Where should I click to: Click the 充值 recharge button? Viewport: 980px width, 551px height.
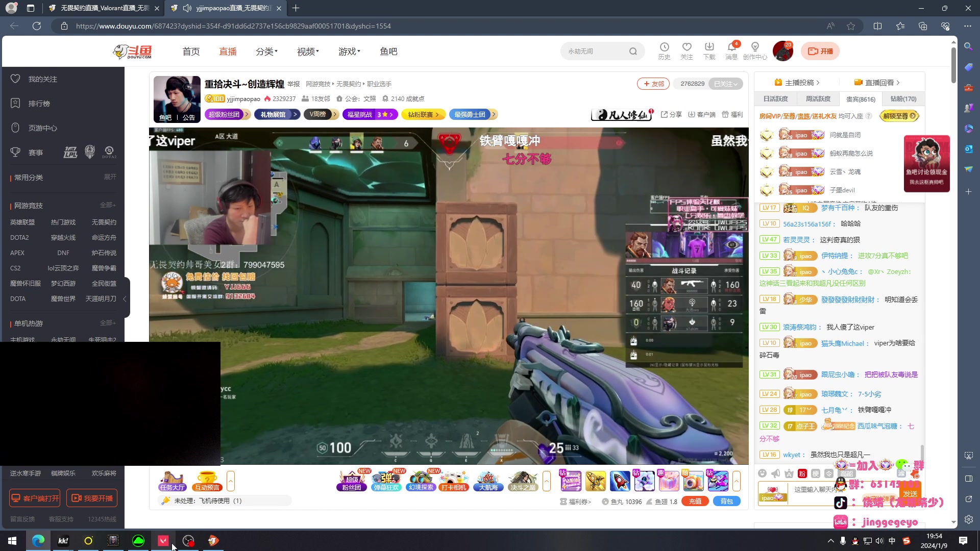click(695, 501)
